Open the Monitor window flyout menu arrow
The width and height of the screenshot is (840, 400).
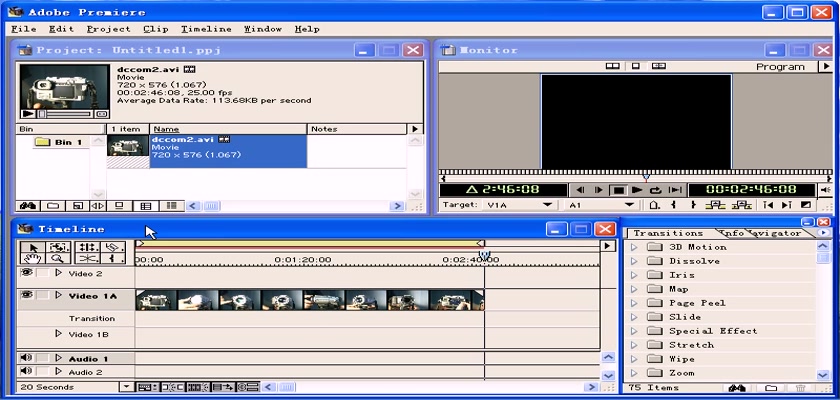[x=826, y=66]
